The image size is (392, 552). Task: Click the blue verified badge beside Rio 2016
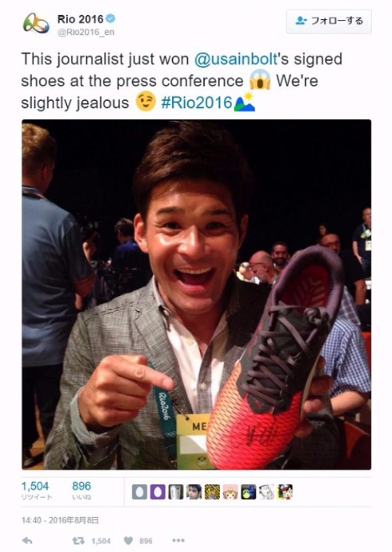pos(111,18)
